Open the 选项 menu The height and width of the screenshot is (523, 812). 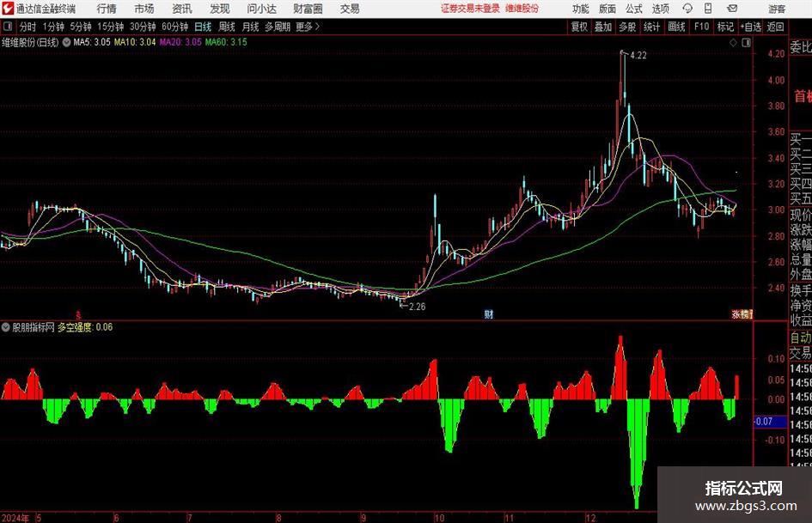click(660, 9)
